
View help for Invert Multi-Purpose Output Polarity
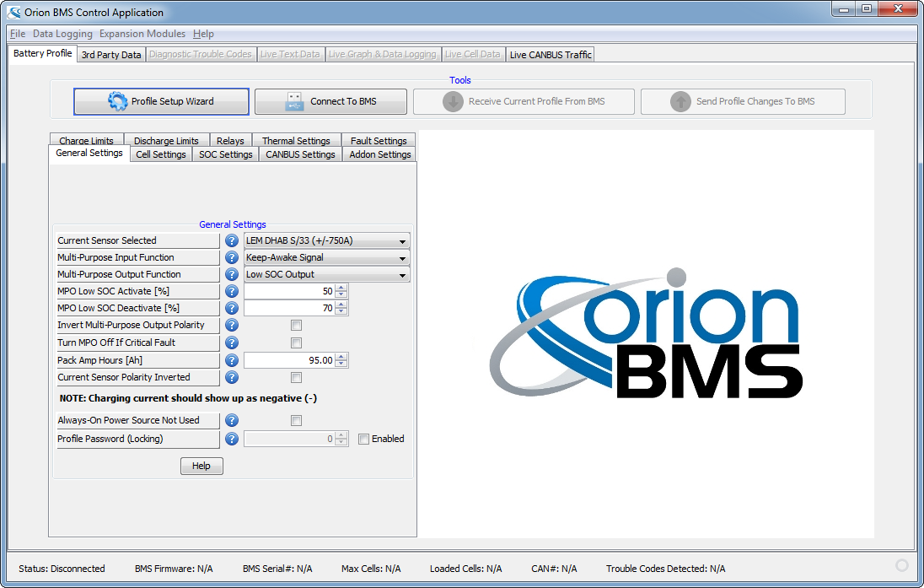tap(232, 326)
